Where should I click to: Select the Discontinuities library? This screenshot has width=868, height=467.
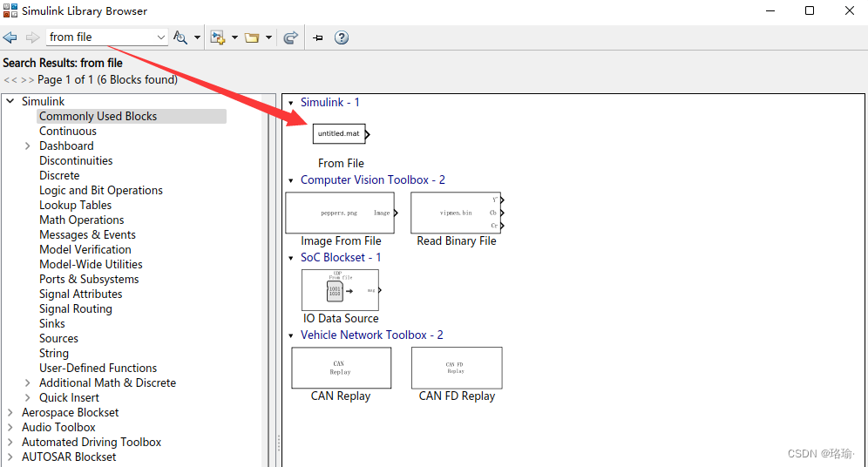(76, 160)
